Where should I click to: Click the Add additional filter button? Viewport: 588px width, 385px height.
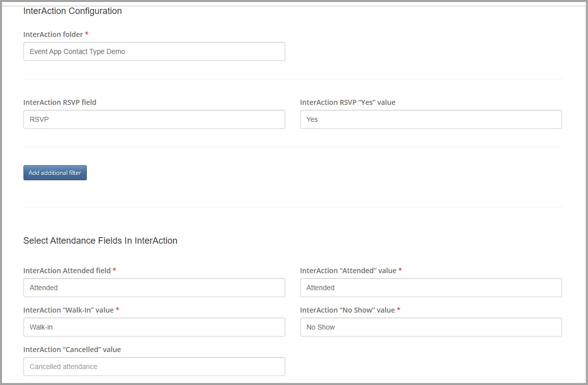pyautogui.click(x=55, y=173)
